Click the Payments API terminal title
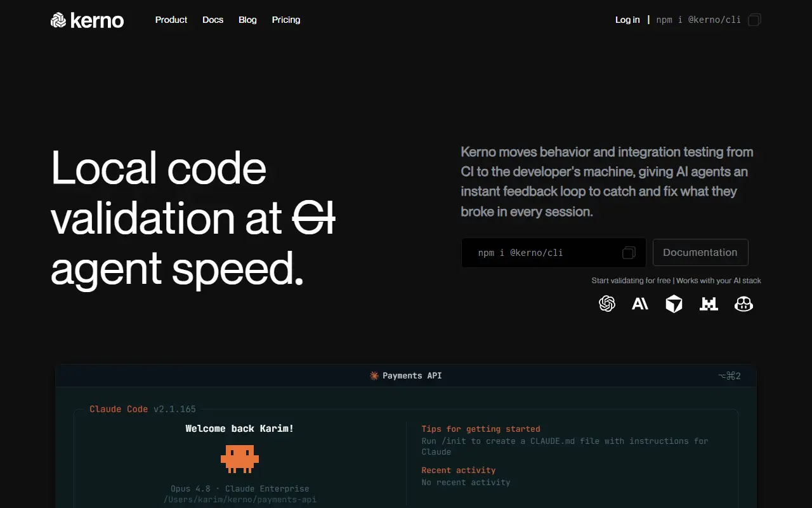This screenshot has width=812, height=508. click(412, 375)
